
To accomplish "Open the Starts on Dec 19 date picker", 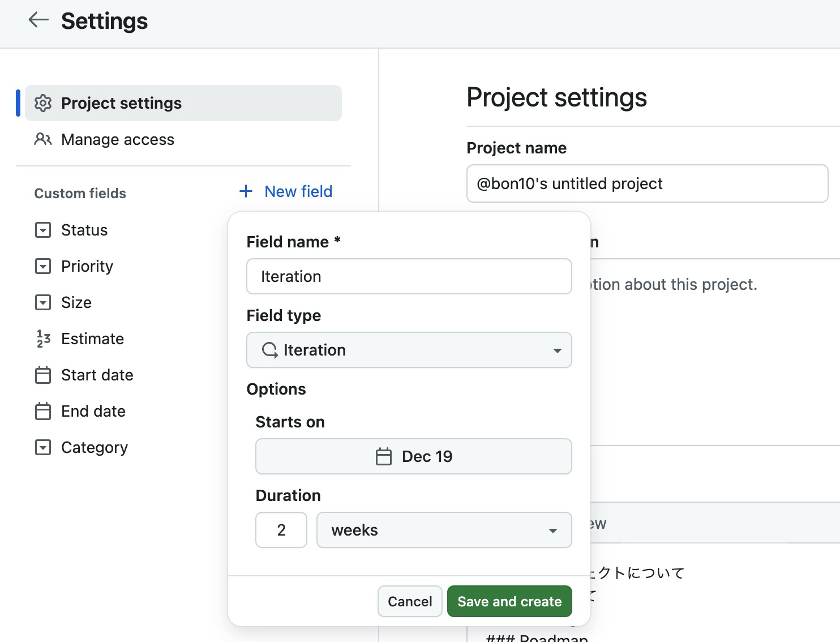I will [x=413, y=456].
